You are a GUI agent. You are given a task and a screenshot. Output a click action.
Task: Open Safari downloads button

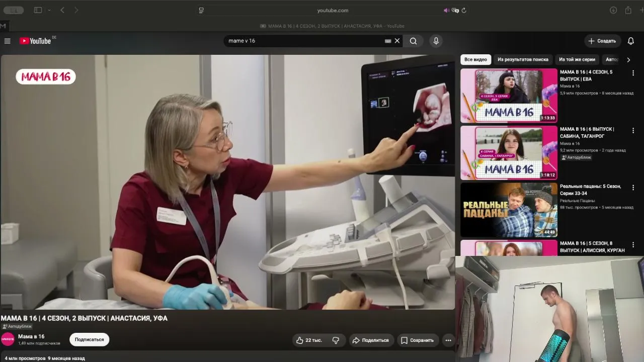pyautogui.click(x=613, y=10)
